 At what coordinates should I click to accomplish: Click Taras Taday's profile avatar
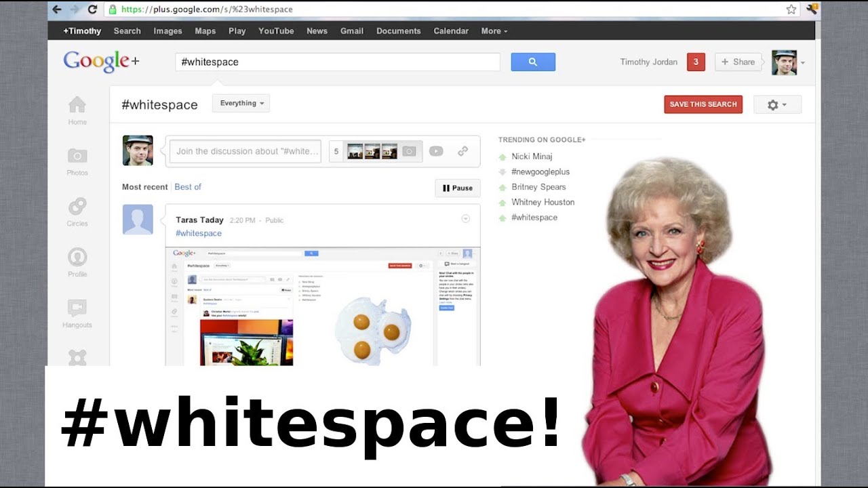138,220
